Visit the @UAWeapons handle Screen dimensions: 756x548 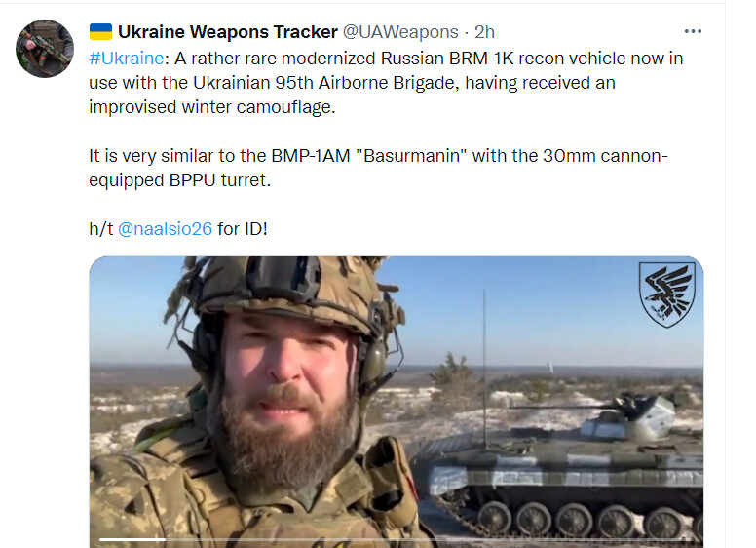point(400,32)
